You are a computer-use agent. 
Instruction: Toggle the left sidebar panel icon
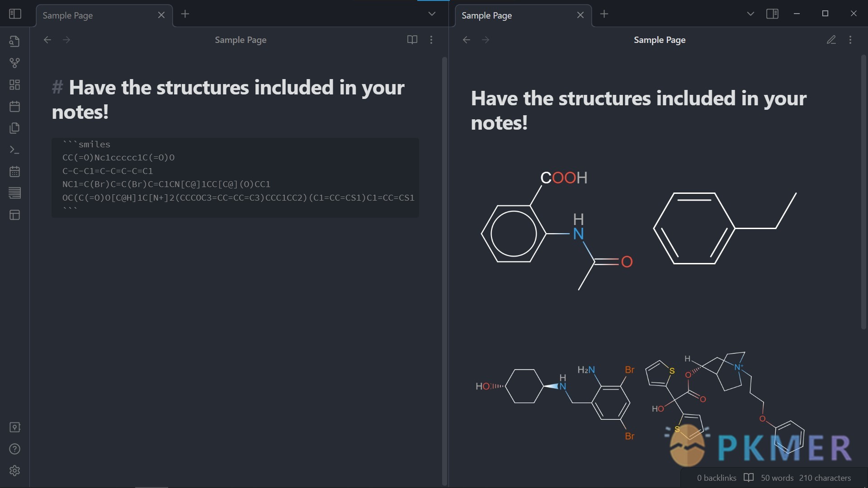tap(15, 14)
